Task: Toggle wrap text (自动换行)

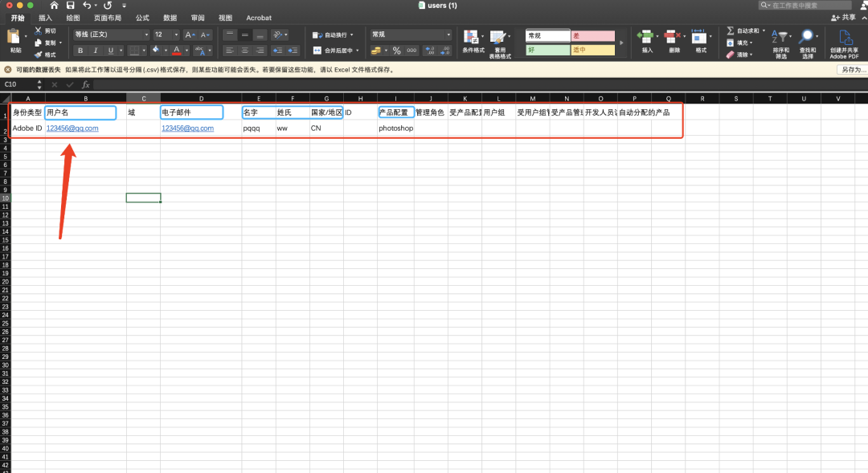Action: click(x=334, y=35)
